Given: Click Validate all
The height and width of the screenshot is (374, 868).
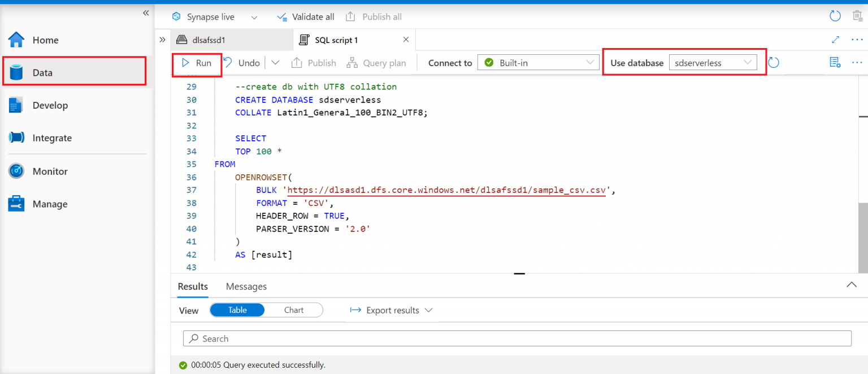Looking at the screenshot, I should pyautogui.click(x=306, y=16).
